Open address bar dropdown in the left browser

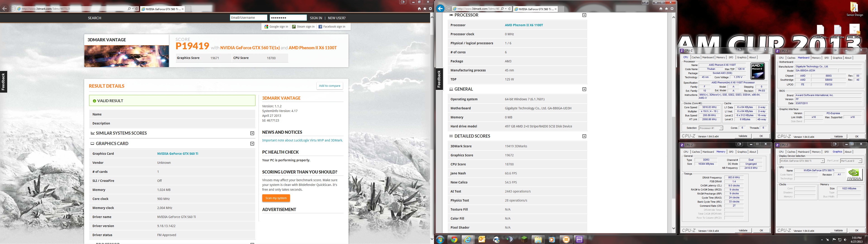[x=133, y=9]
